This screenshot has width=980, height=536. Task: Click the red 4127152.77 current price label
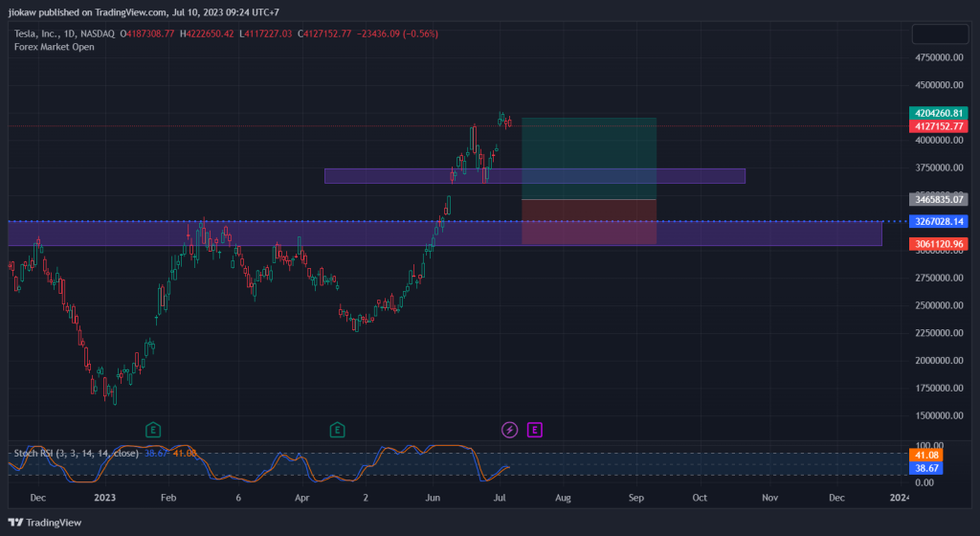coord(938,126)
